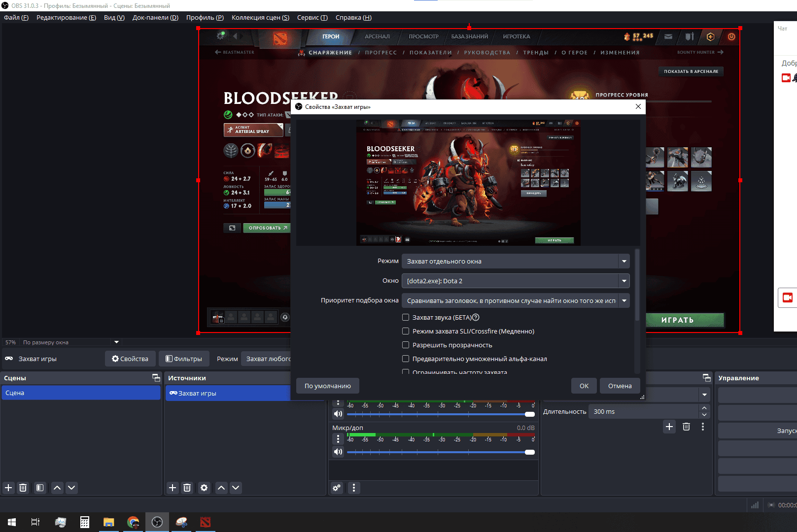Open Dota 2 from the taskbar

(x=206, y=522)
